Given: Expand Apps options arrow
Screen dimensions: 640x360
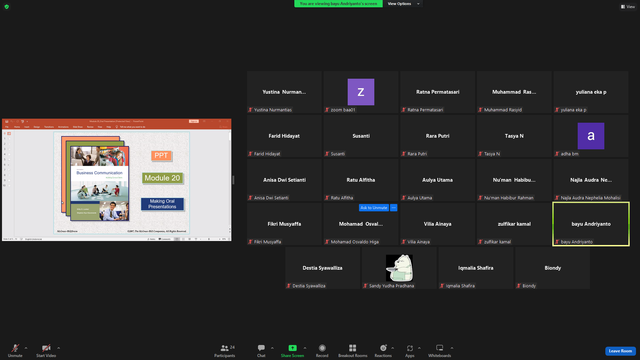Looking at the screenshot, I should click(419, 348).
